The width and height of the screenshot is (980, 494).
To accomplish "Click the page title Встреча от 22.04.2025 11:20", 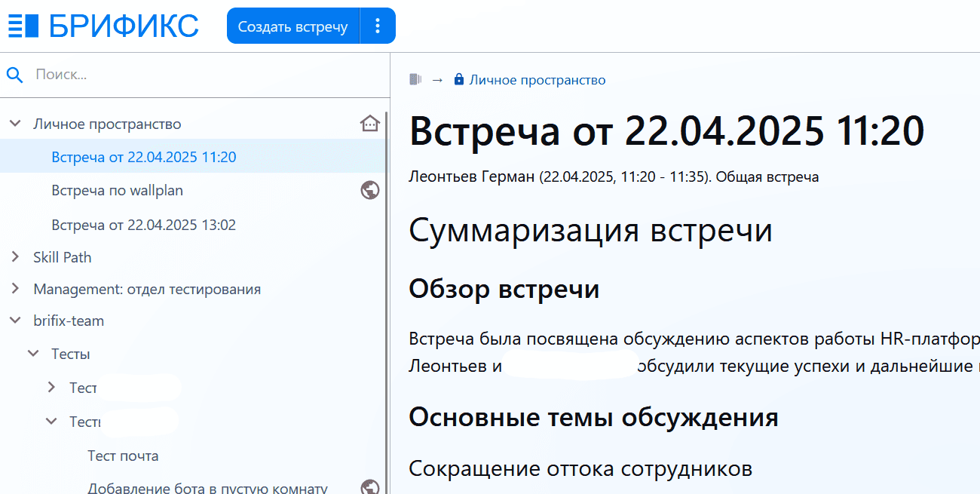I will (666, 131).
